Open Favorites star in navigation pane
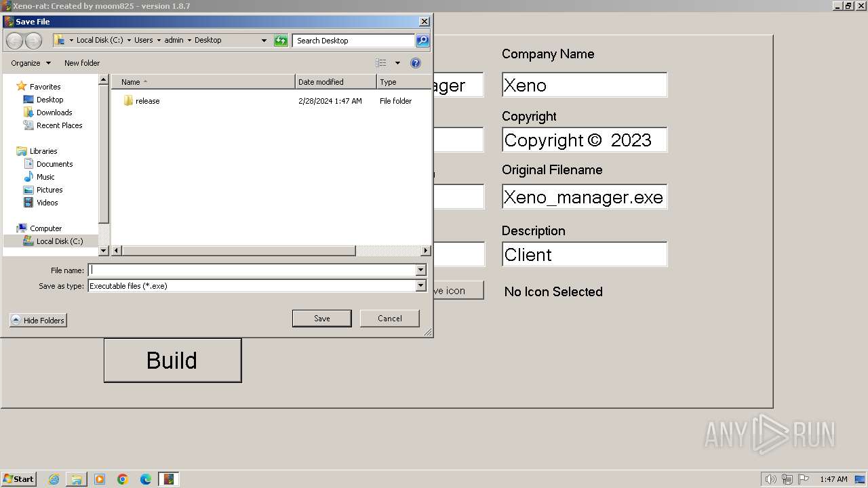 [x=22, y=87]
